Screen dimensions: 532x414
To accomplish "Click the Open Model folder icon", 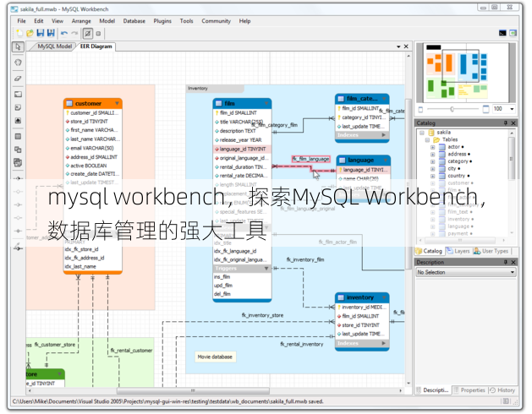I will (30, 33).
